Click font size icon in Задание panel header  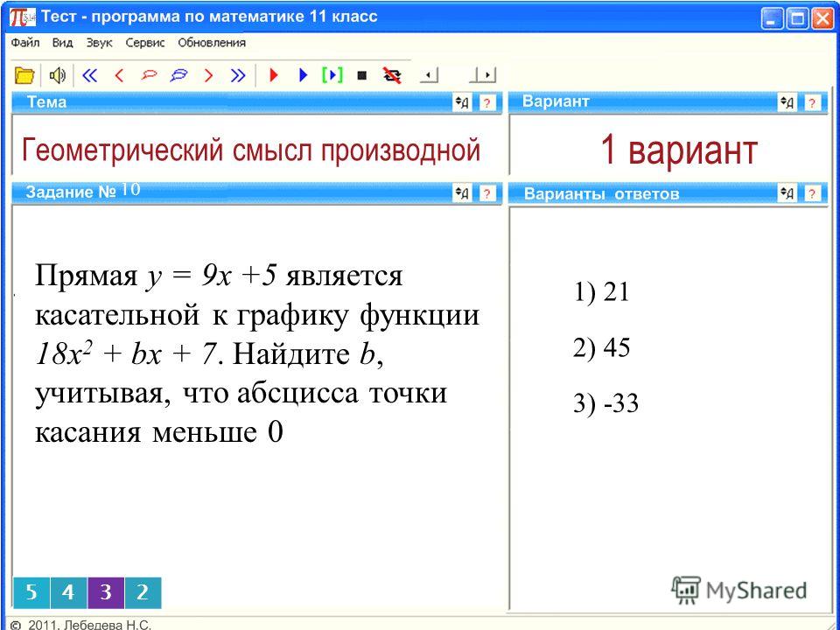[462, 192]
